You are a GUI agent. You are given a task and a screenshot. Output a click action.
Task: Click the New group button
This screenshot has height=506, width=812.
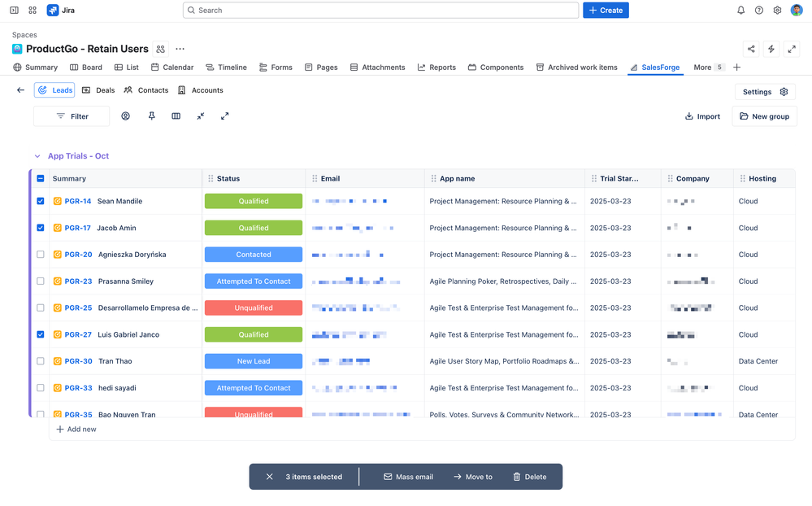click(x=764, y=116)
